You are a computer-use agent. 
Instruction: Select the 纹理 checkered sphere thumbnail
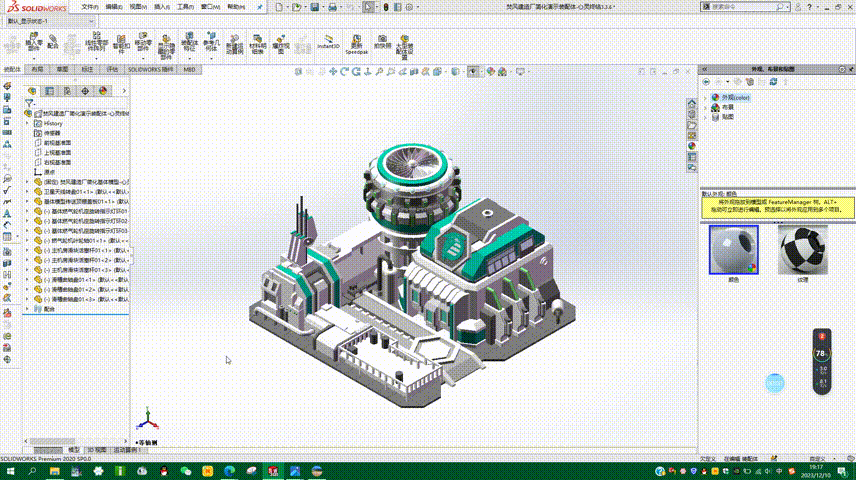click(802, 250)
